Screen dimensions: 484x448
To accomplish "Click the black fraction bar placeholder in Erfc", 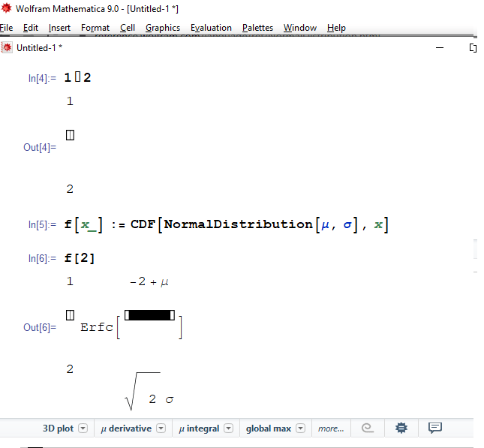I will (x=150, y=315).
